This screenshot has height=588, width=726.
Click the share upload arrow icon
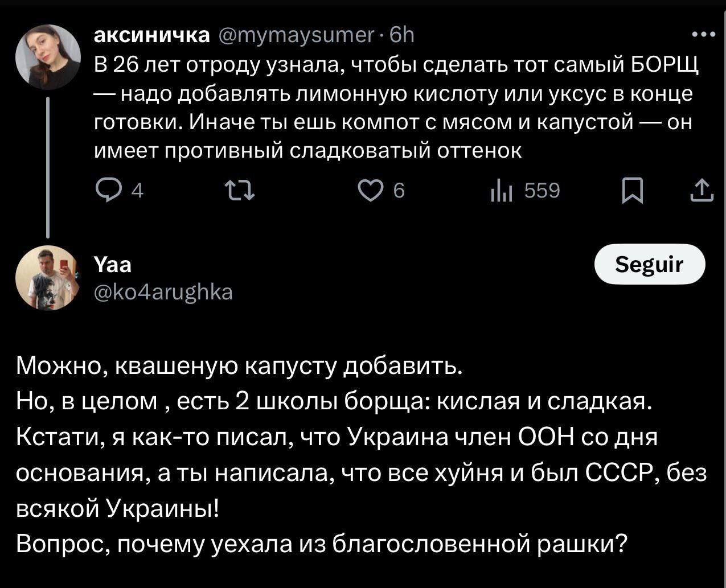click(x=701, y=191)
